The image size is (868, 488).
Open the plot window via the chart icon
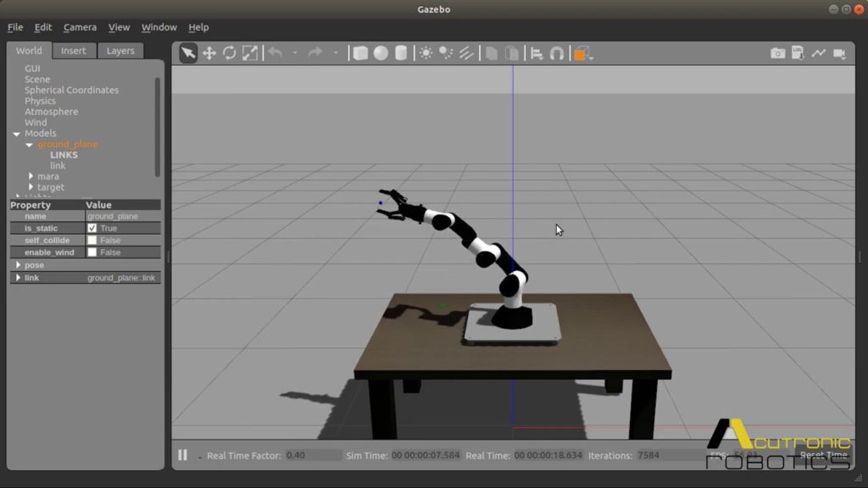coord(819,53)
